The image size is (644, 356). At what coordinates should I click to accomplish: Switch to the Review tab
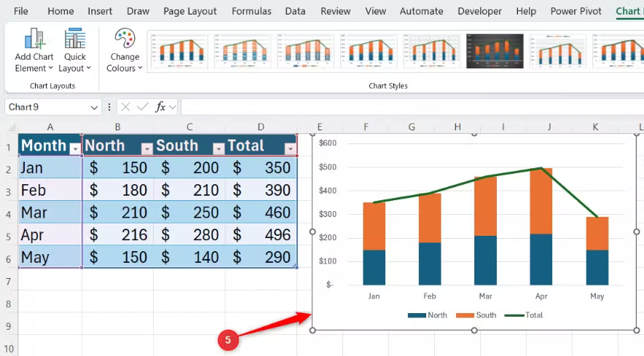pos(336,11)
